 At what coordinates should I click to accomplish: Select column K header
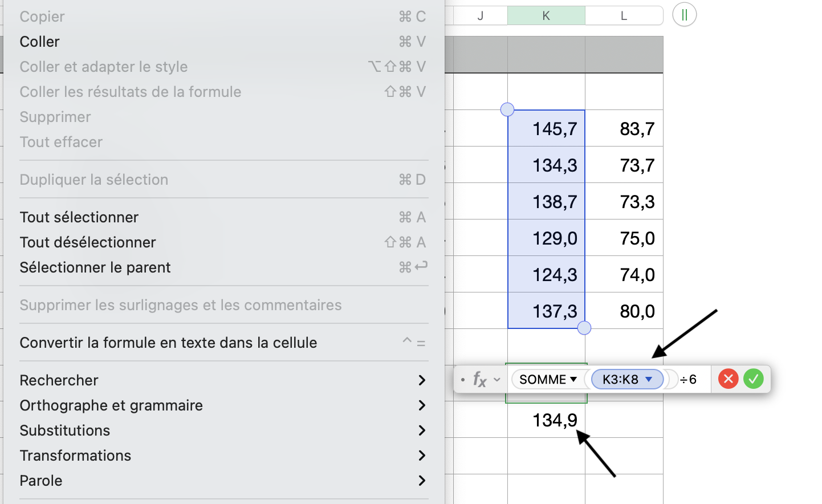546,16
